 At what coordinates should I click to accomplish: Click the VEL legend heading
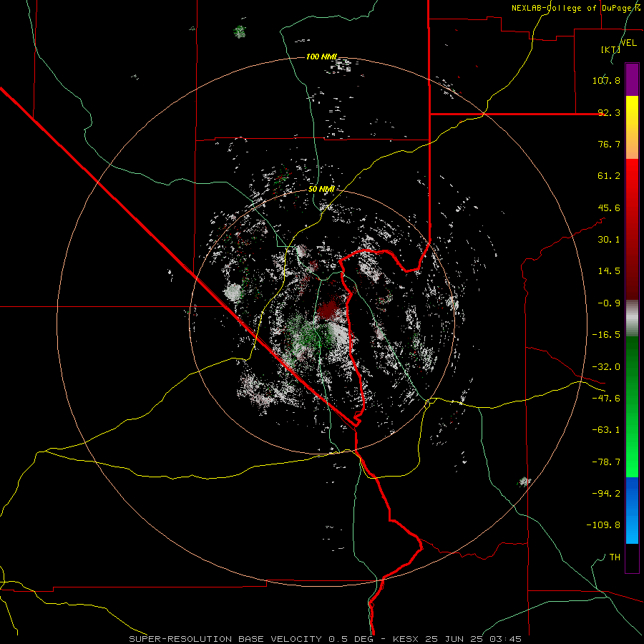[x=629, y=43]
